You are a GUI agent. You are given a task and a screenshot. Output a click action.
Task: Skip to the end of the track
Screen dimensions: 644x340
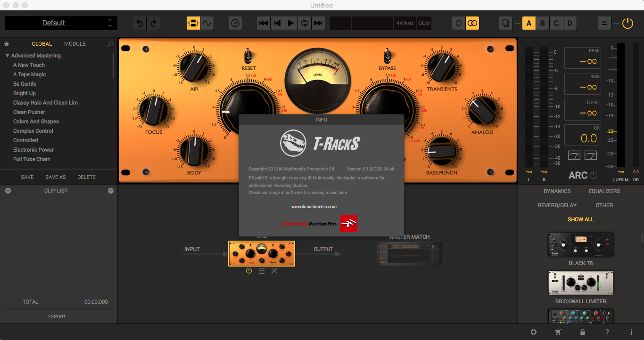point(318,23)
